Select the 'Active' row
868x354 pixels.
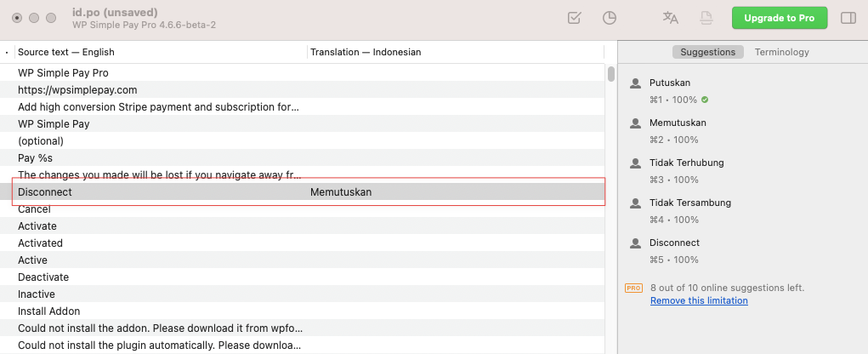(x=303, y=260)
